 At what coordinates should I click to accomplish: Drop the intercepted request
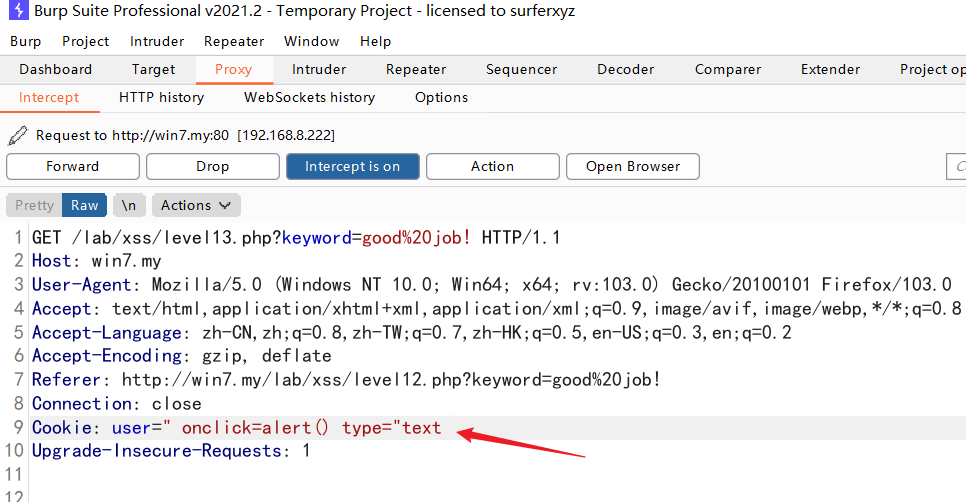(212, 166)
